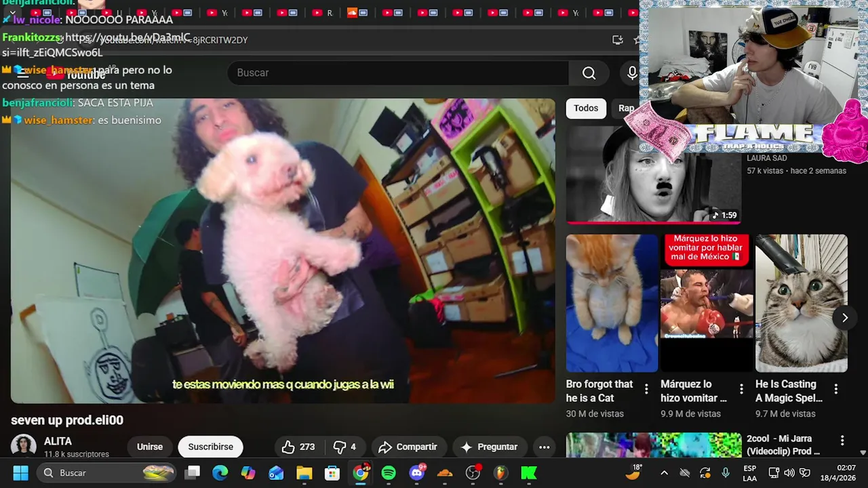Switch to the SoundCloud browser tab

(357, 13)
